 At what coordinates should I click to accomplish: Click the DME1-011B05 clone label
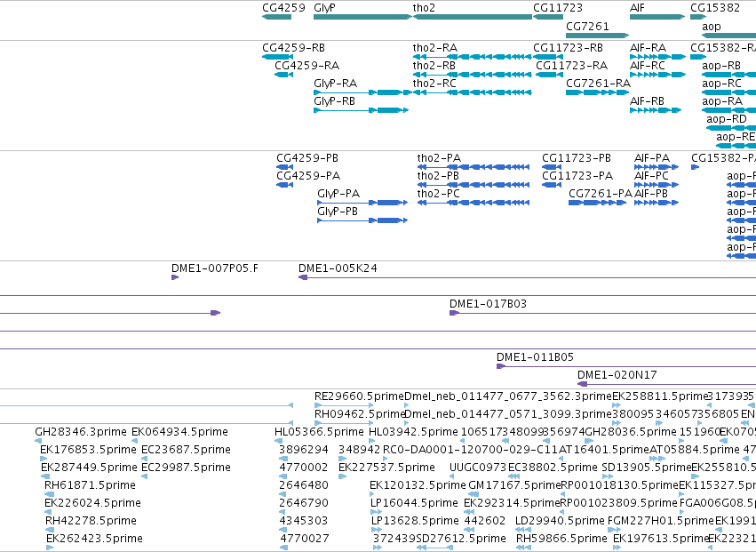535,357
